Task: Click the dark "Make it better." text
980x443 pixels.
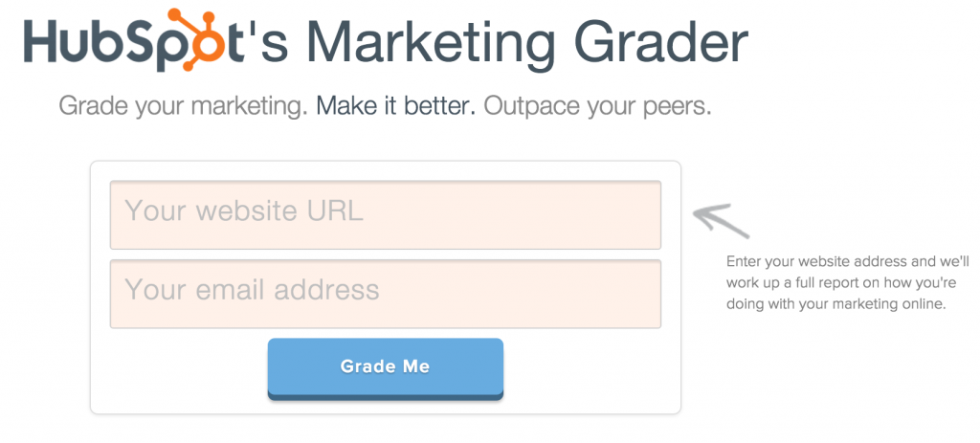Action: pyautogui.click(x=395, y=106)
